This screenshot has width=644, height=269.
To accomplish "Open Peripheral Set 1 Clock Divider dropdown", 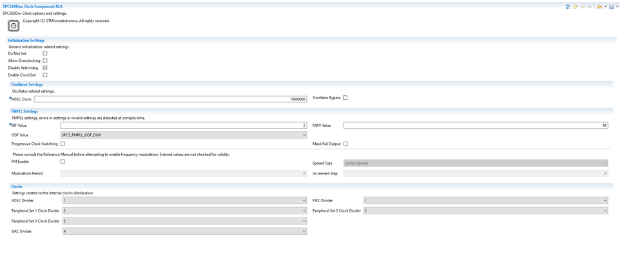I will 184,211.
